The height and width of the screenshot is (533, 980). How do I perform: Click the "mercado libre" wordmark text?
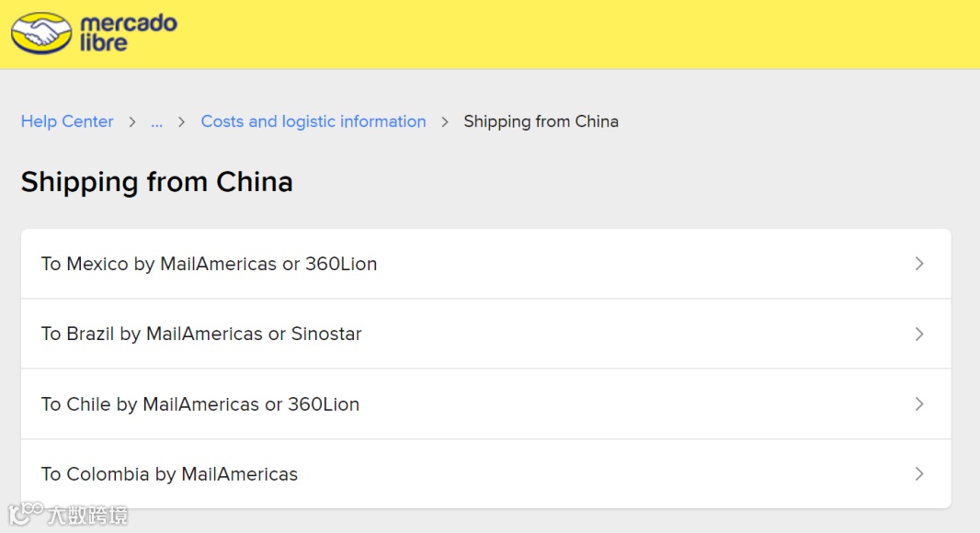click(x=127, y=33)
